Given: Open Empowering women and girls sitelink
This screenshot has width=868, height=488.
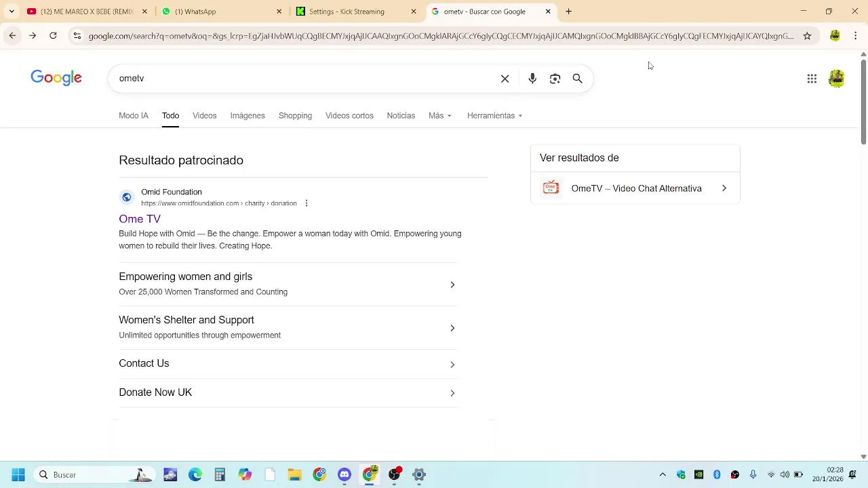Looking at the screenshot, I should (x=288, y=284).
